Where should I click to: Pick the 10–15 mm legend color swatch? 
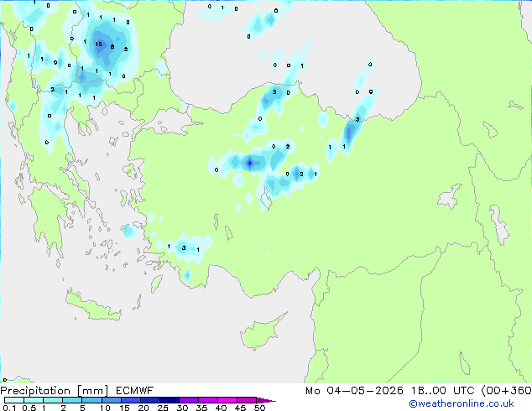[x=111, y=400]
